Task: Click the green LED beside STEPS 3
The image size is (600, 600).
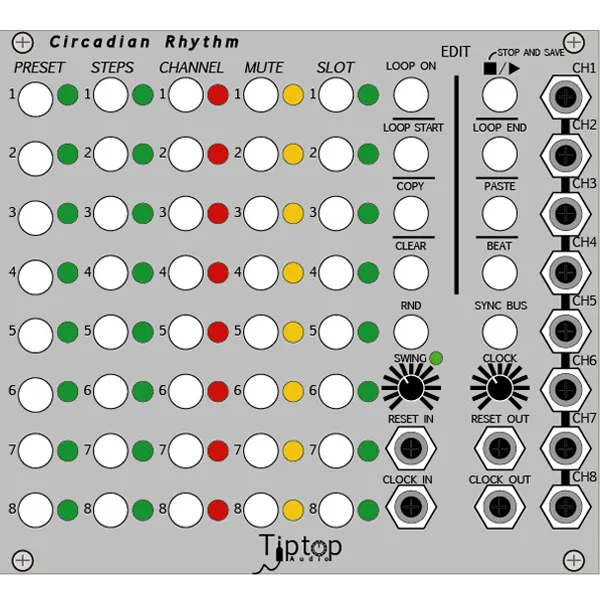Action: (x=143, y=214)
